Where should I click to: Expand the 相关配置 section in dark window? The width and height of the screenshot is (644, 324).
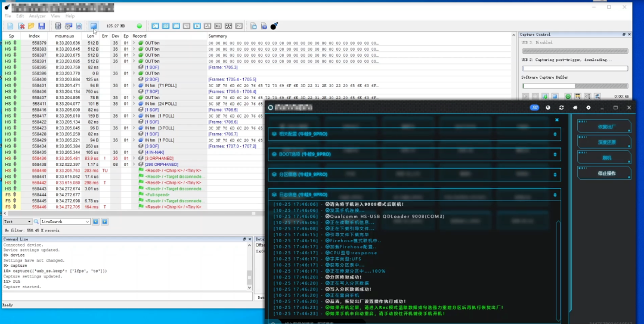click(x=414, y=134)
